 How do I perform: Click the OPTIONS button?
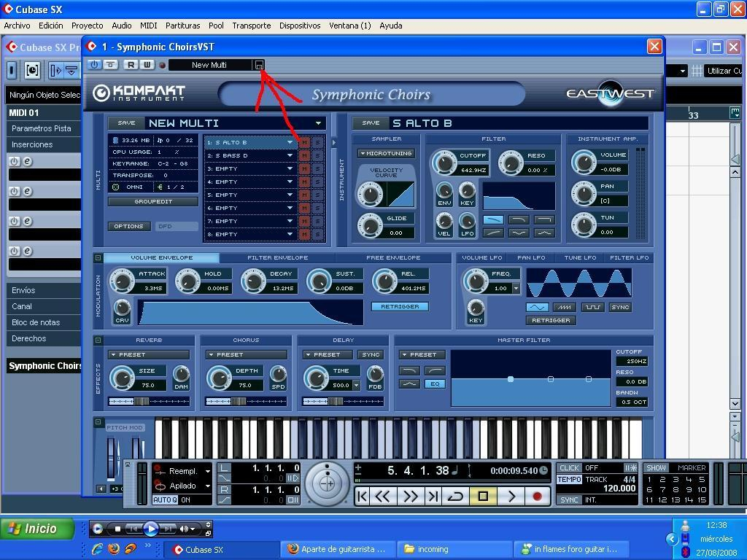coord(128,226)
